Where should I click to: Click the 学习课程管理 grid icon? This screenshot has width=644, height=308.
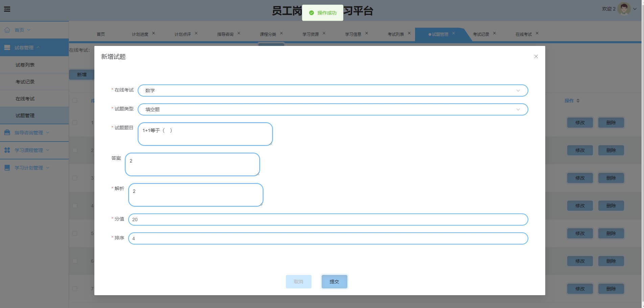point(7,150)
